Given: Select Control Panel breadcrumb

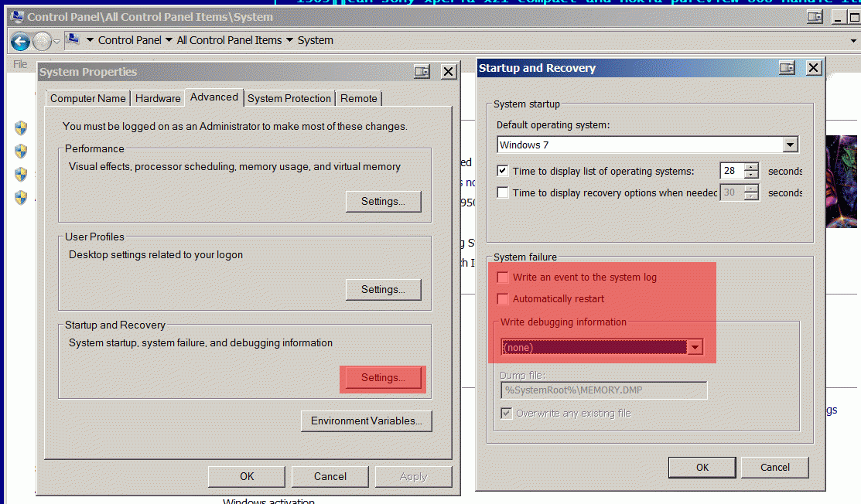Looking at the screenshot, I should [130, 40].
